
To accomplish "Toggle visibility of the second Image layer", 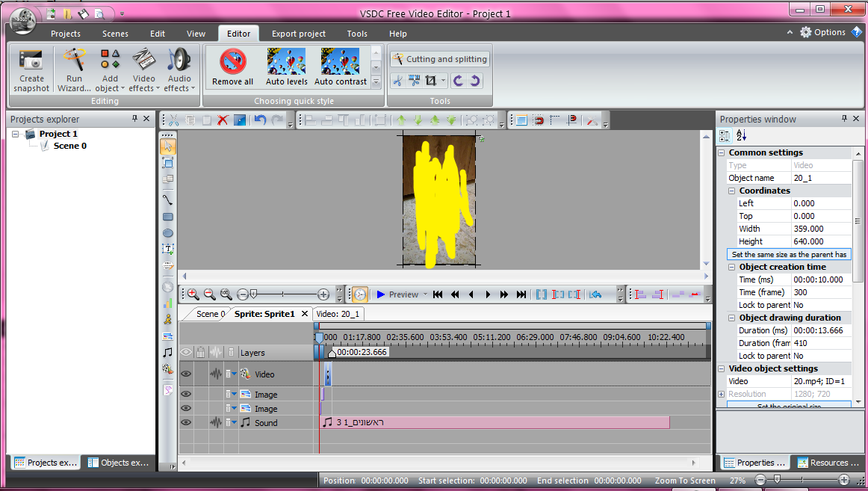I will point(186,409).
